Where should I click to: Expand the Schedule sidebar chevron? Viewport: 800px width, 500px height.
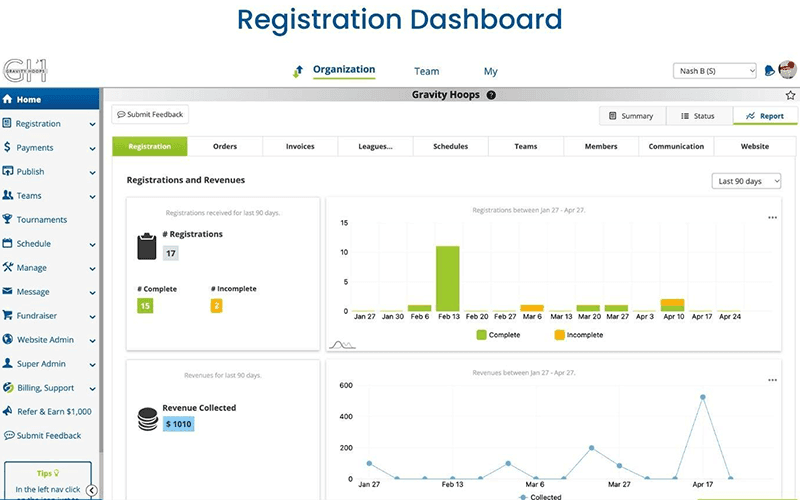click(x=92, y=244)
